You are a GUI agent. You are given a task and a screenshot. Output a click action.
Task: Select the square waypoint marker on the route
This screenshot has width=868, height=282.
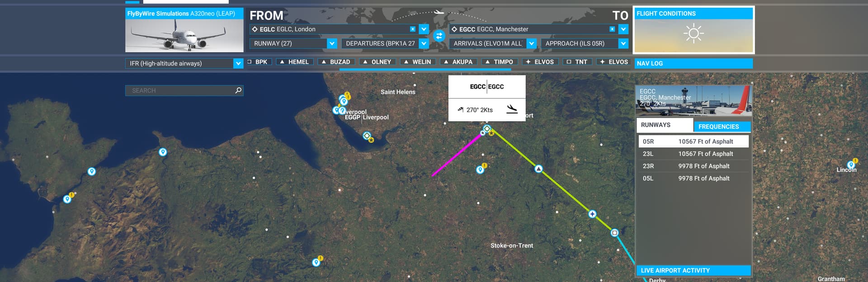click(x=614, y=233)
